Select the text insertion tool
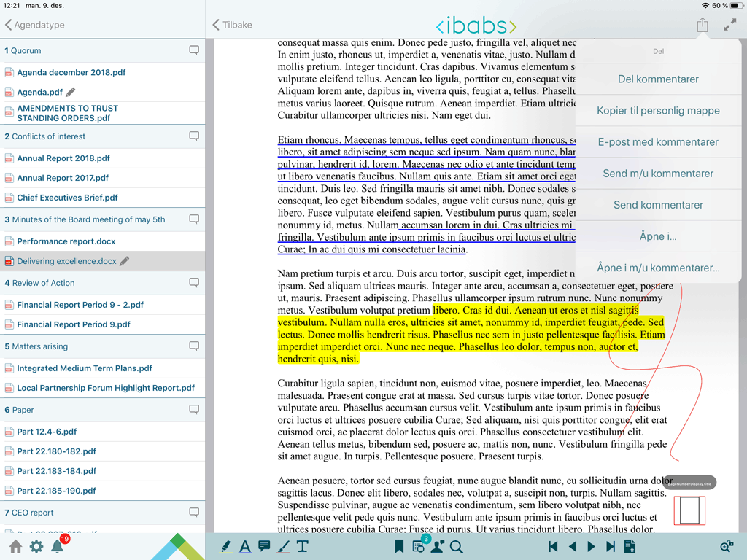 303,546
